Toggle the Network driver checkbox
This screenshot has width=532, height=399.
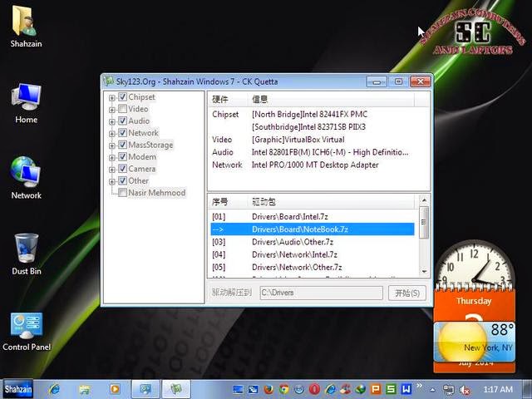point(122,133)
